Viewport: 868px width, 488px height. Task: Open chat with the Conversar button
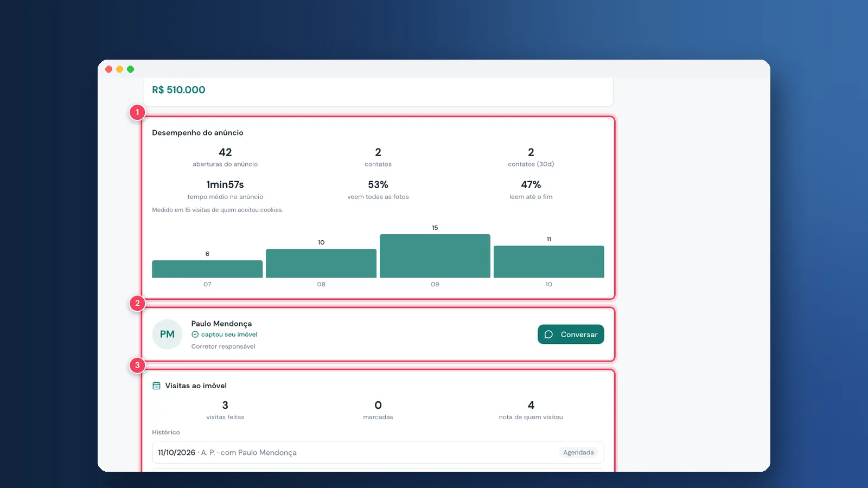571,335
